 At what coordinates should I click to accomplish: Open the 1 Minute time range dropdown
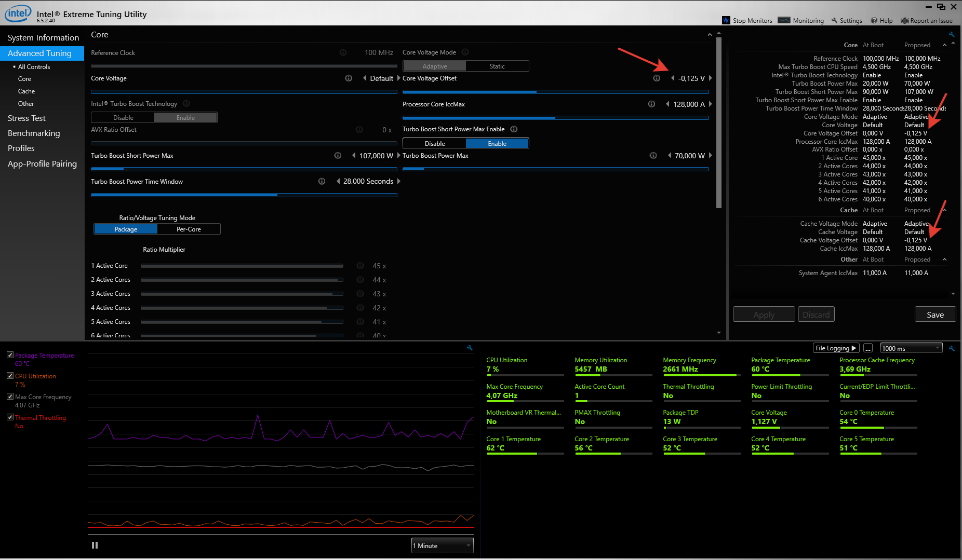tap(442, 545)
